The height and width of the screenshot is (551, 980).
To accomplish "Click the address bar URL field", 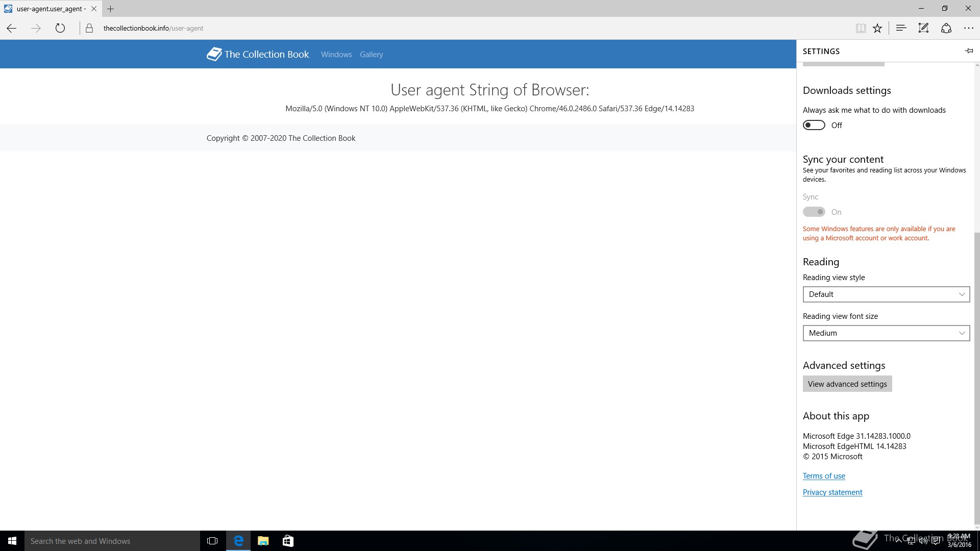I will [459, 28].
